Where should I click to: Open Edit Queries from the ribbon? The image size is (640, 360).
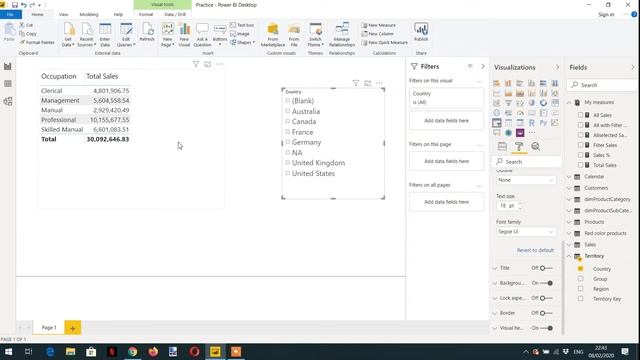[126, 35]
